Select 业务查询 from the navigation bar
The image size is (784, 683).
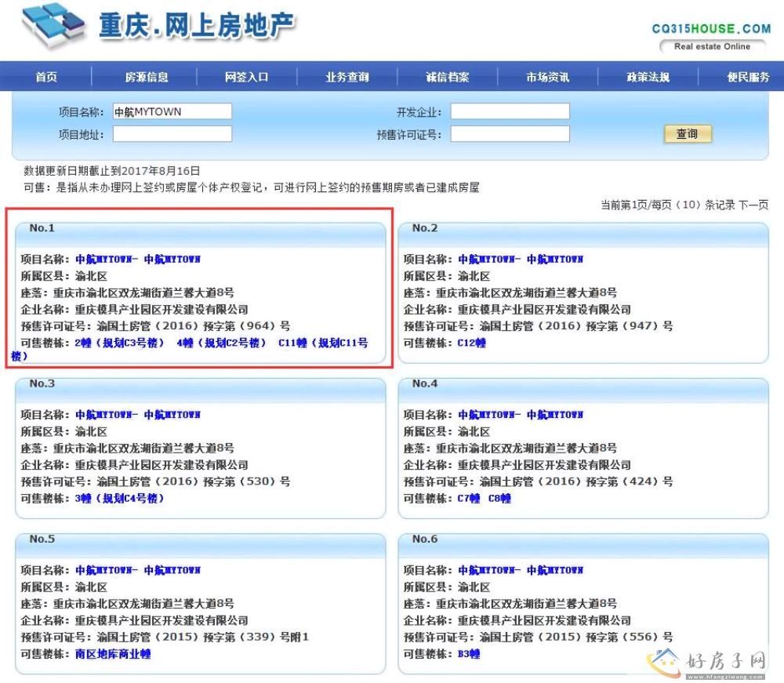(347, 77)
